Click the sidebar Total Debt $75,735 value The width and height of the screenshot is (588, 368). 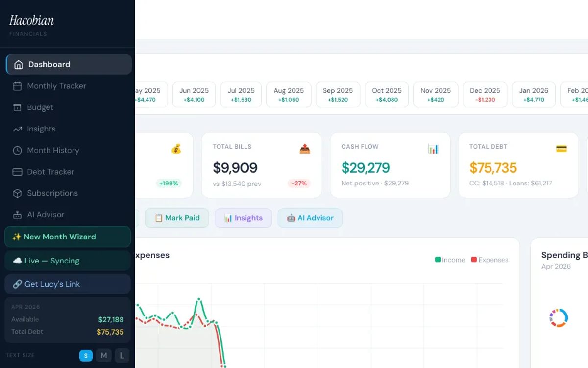(x=110, y=332)
